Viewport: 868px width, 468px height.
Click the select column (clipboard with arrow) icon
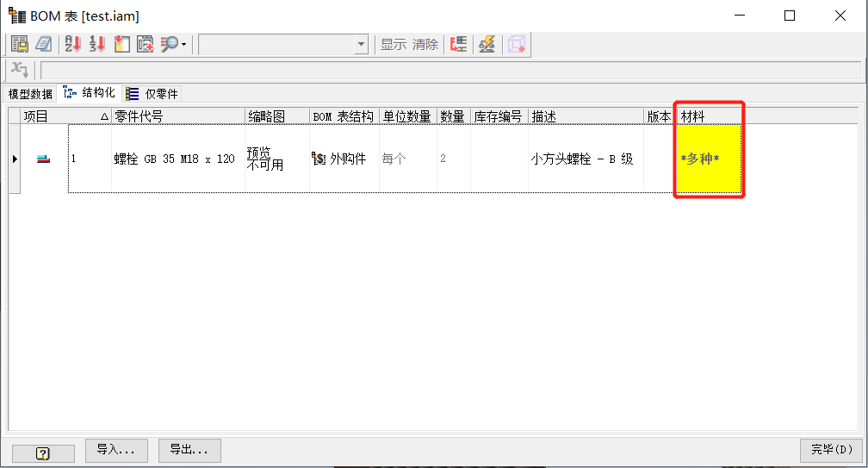[121, 44]
